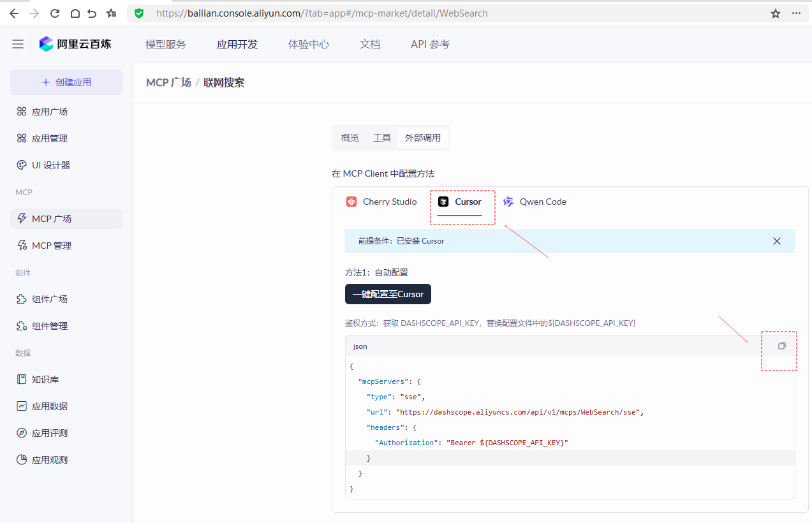Select the Cursor client tab
This screenshot has height=523, width=812.
460,202
